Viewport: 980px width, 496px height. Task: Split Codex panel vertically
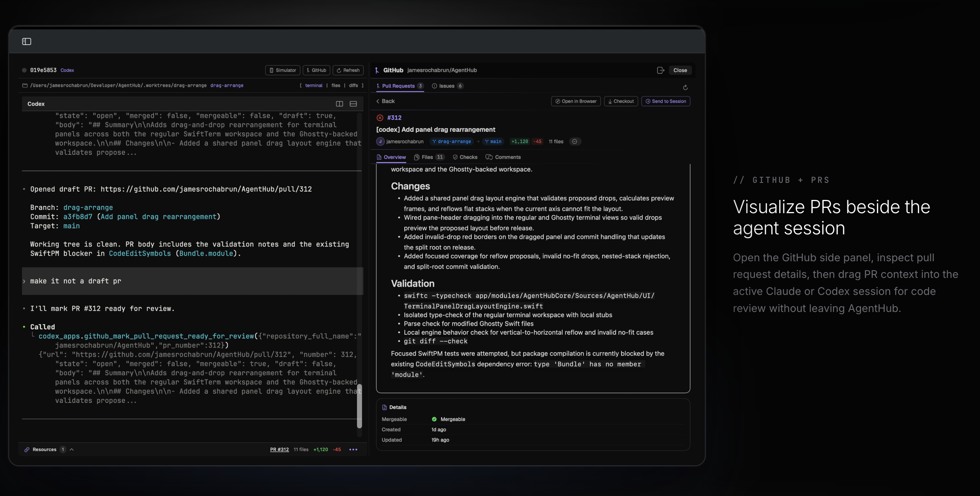coord(339,104)
